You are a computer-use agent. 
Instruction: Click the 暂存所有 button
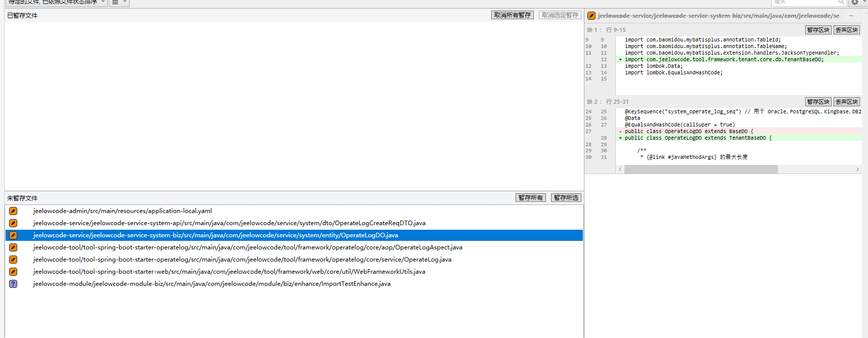coord(530,198)
